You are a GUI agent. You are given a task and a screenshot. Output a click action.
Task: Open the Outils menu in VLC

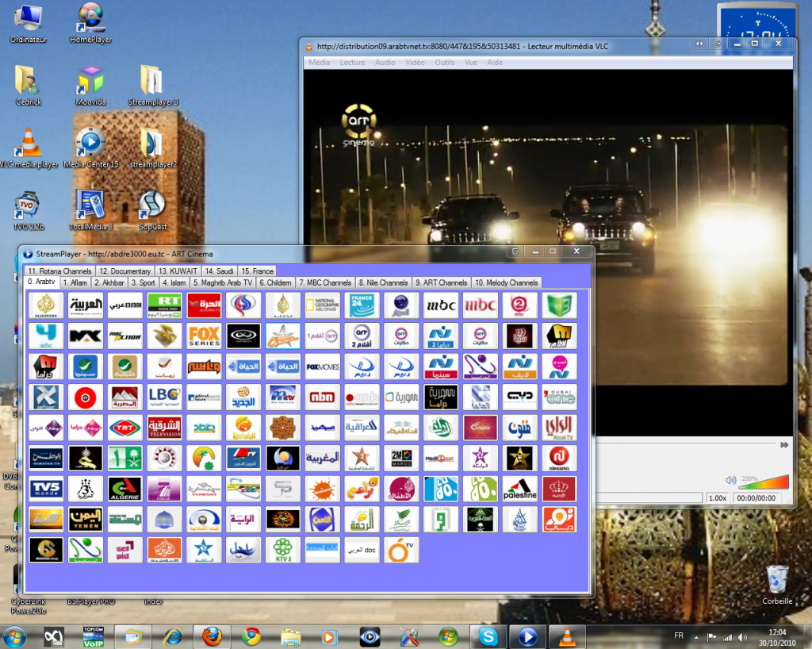coord(444,62)
